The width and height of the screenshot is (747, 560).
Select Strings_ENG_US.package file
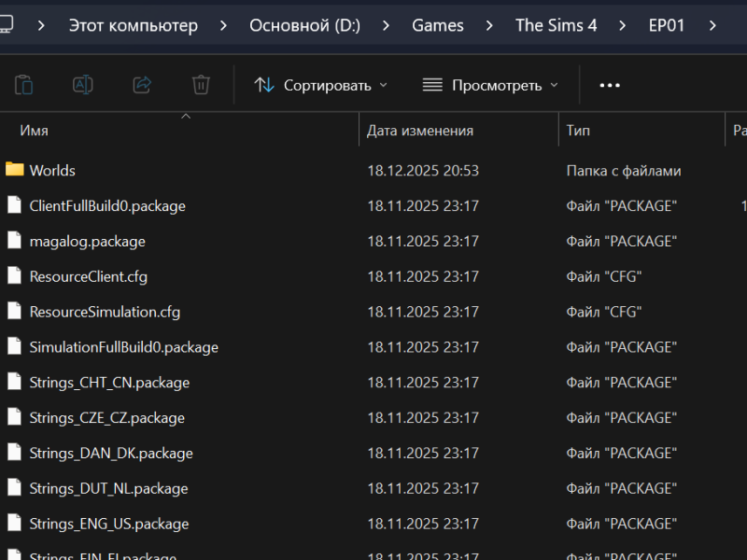[x=108, y=524]
